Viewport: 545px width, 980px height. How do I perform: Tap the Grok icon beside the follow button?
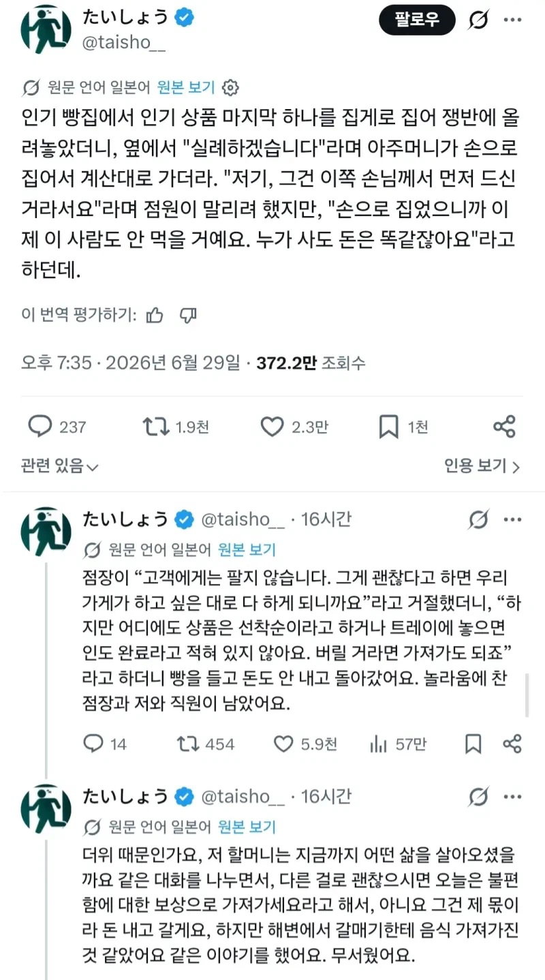tap(480, 20)
